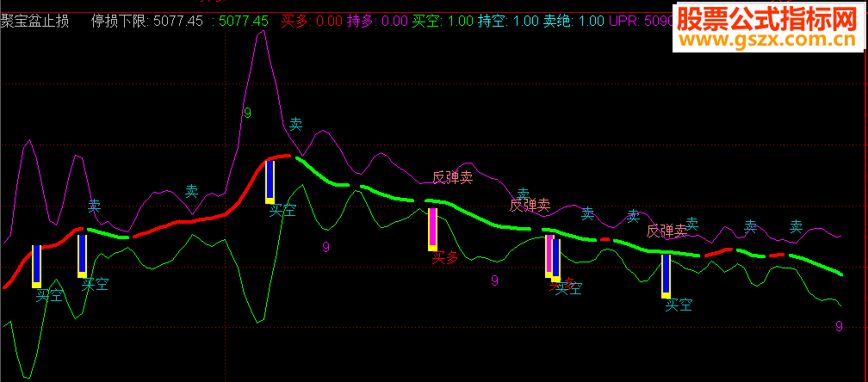
Task: Click the magenta UPR readout label
Action: coord(641,22)
